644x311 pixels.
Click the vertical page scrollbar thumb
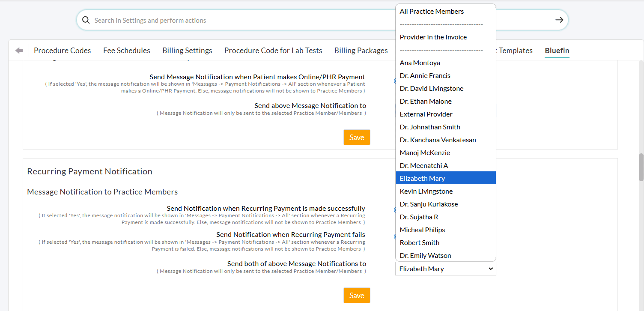coord(641,167)
